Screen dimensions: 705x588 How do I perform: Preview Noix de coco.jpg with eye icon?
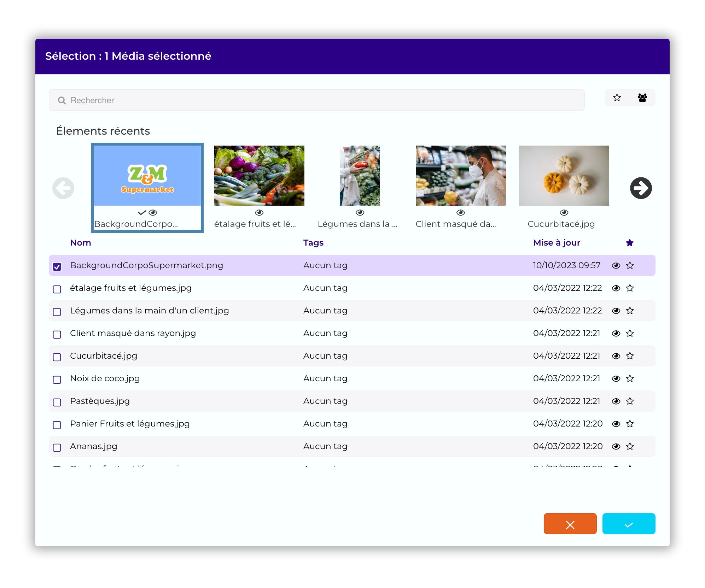616,378
